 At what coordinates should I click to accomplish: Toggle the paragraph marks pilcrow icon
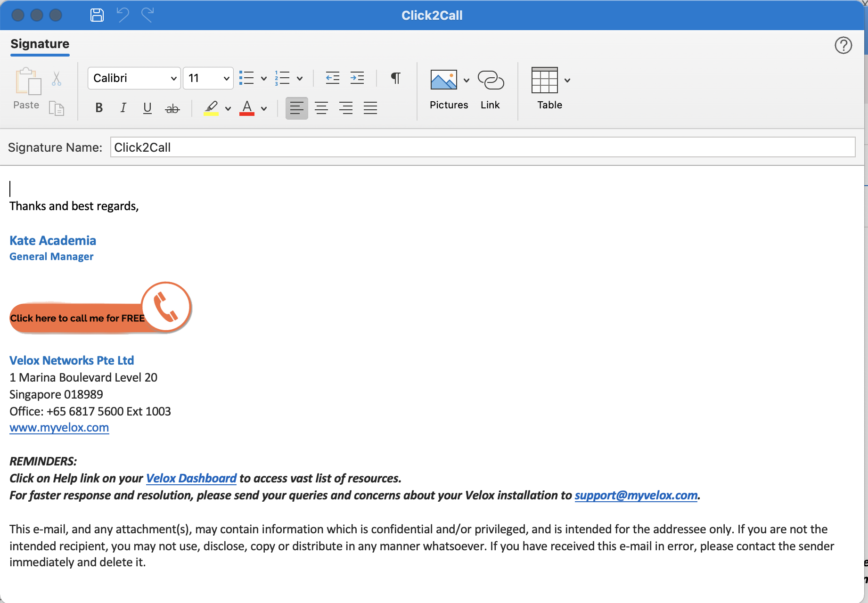pos(396,78)
